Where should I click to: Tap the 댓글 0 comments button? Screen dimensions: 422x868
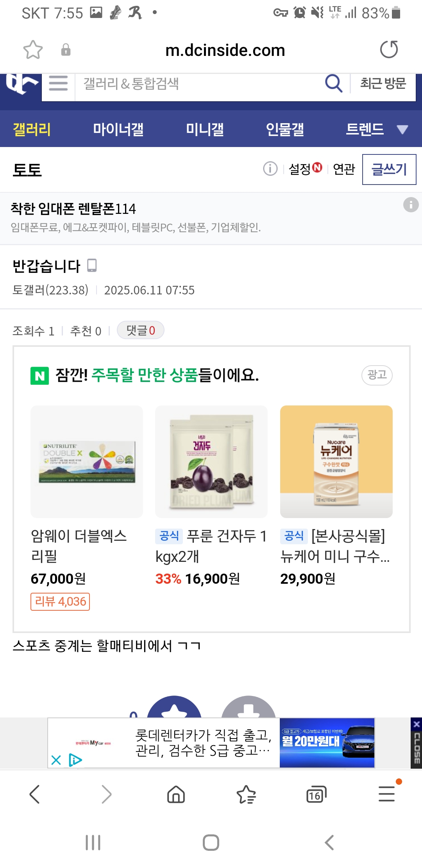coord(140,330)
